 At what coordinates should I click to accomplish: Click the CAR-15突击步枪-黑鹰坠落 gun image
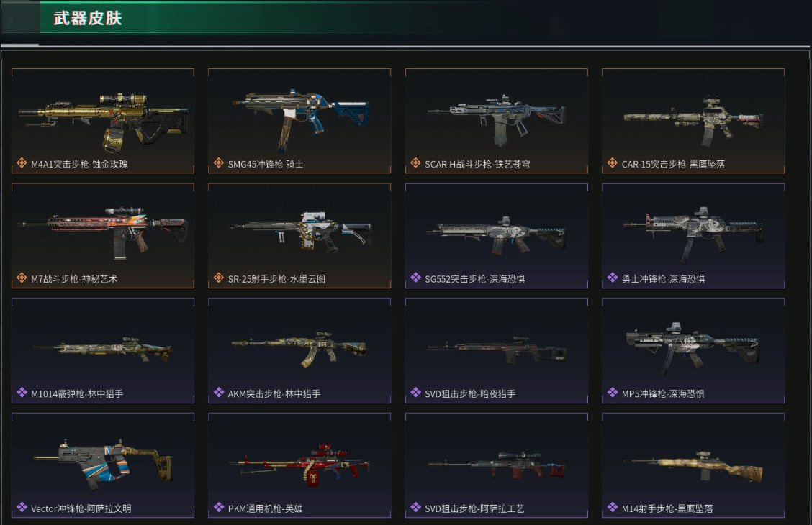coord(693,121)
